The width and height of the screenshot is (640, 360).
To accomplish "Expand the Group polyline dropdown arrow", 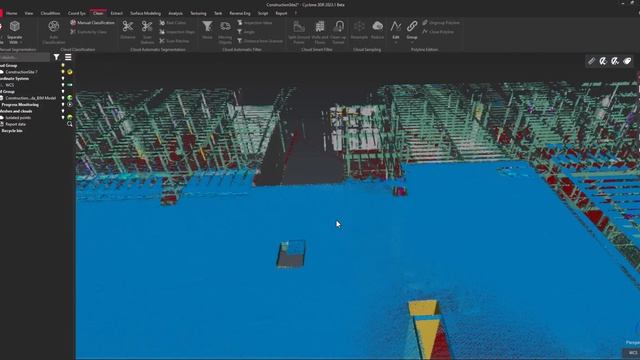I will (x=412, y=42).
